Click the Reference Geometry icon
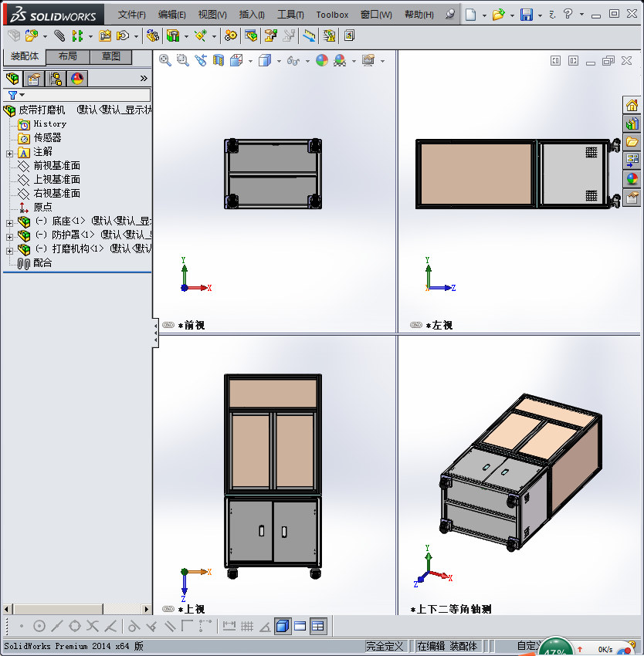Screen dimensions: 644x656 (x=201, y=36)
